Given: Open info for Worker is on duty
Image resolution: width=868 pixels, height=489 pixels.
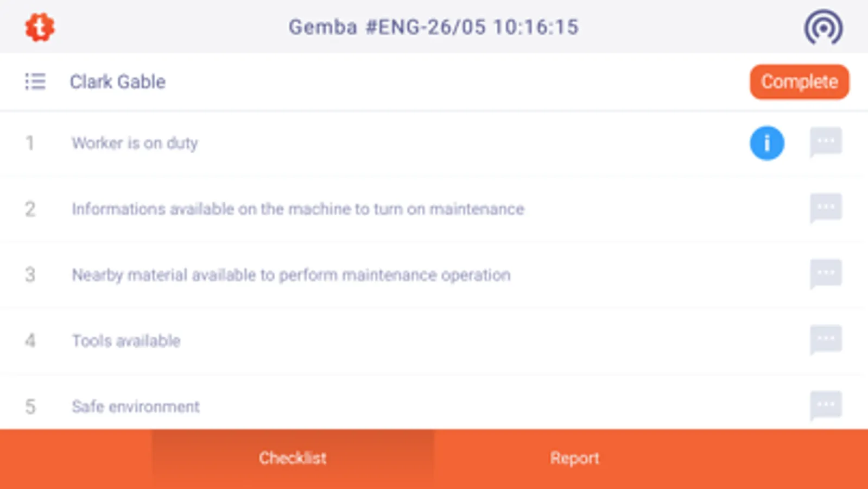Looking at the screenshot, I should click(x=766, y=143).
